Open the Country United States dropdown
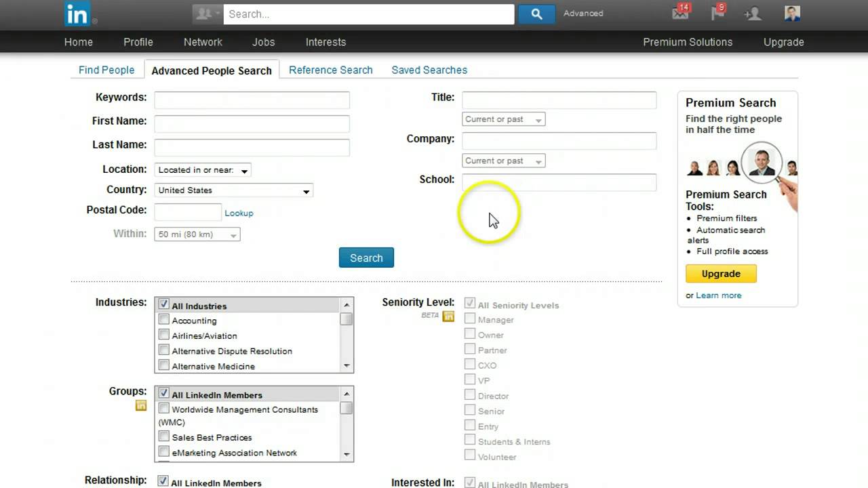868x488 pixels. [234, 190]
